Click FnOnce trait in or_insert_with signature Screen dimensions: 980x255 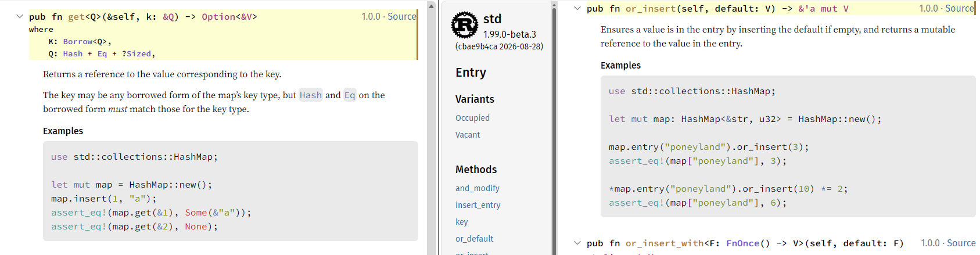tap(743, 243)
